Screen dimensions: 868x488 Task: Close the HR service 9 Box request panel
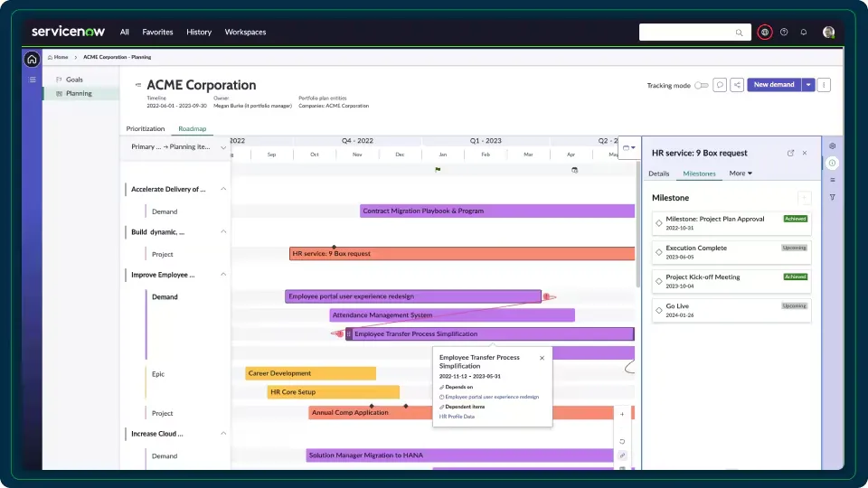805,153
